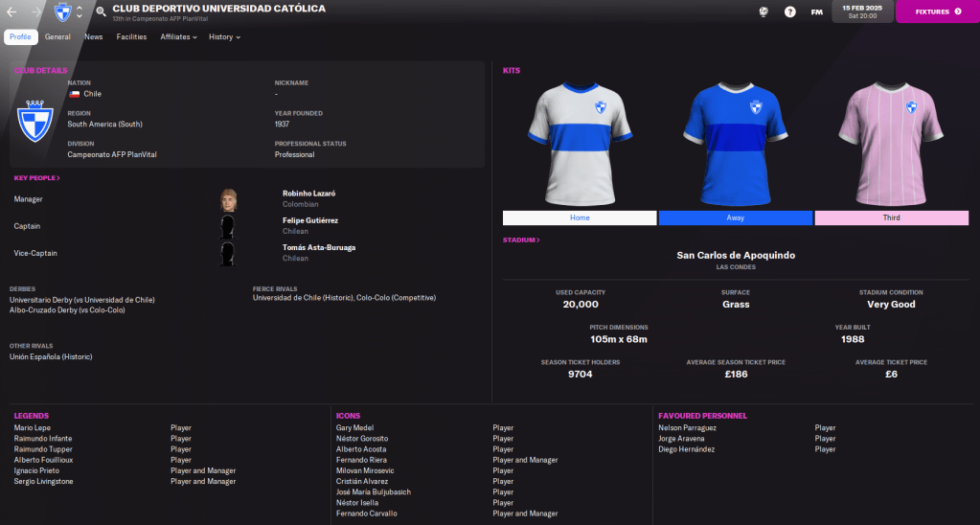
Task: Select the Away kit label
Action: click(x=736, y=217)
